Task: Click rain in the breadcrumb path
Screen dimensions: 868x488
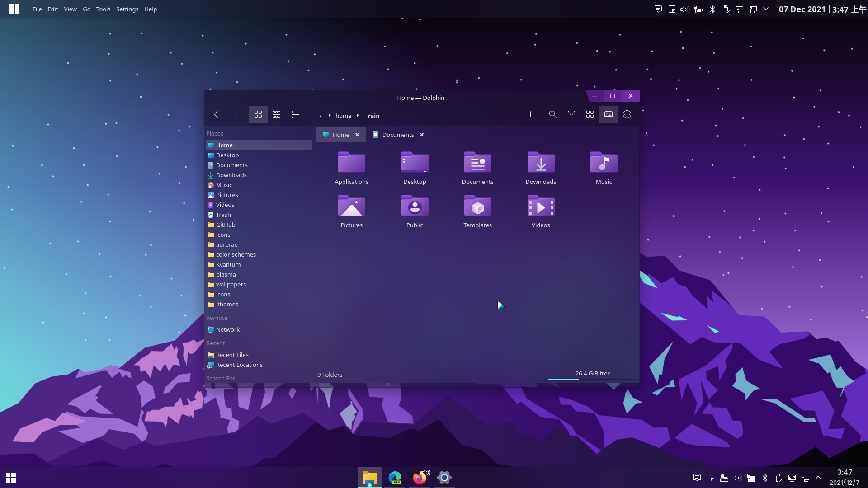Action: coord(374,116)
